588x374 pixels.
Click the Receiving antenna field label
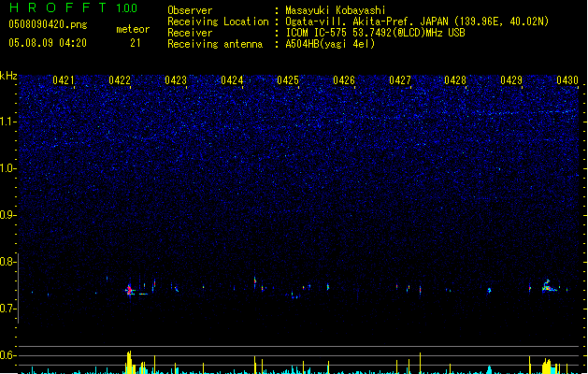click(x=215, y=44)
